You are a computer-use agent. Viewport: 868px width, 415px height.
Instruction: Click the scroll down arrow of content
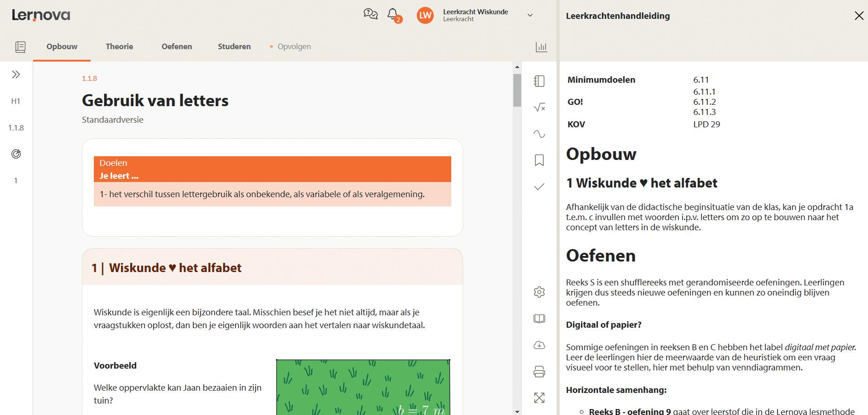click(517, 411)
